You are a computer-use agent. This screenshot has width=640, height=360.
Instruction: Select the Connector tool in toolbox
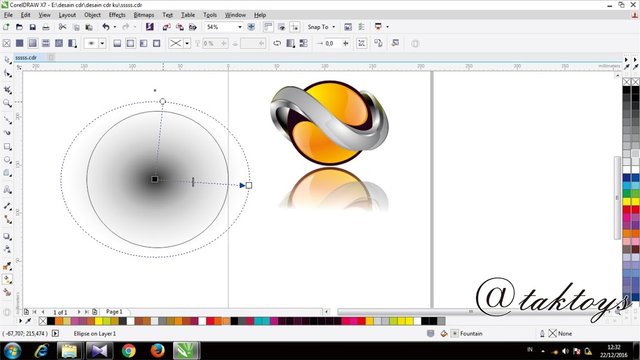pyautogui.click(x=7, y=220)
